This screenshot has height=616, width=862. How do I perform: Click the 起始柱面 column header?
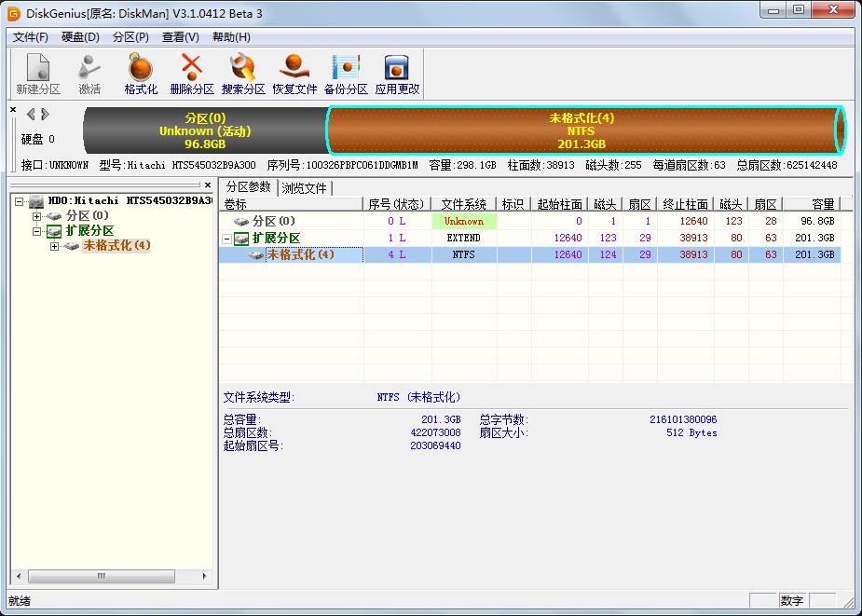coord(560,204)
